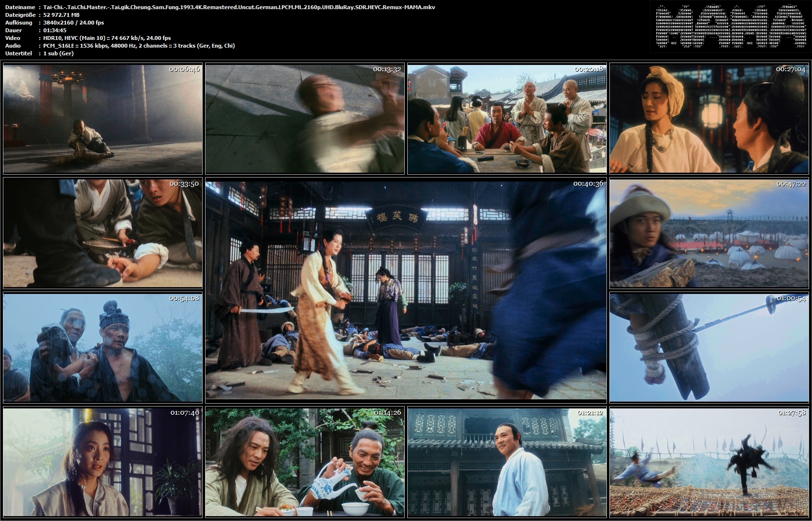Image resolution: width=812 pixels, height=521 pixels.
Task: Select the file size value 52 972.71 MB
Action: pyautogui.click(x=62, y=15)
